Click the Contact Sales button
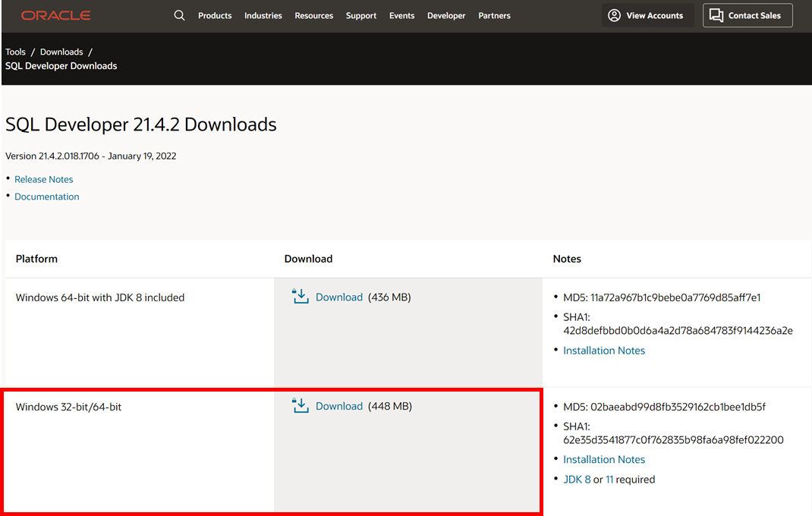 click(747, 15)
